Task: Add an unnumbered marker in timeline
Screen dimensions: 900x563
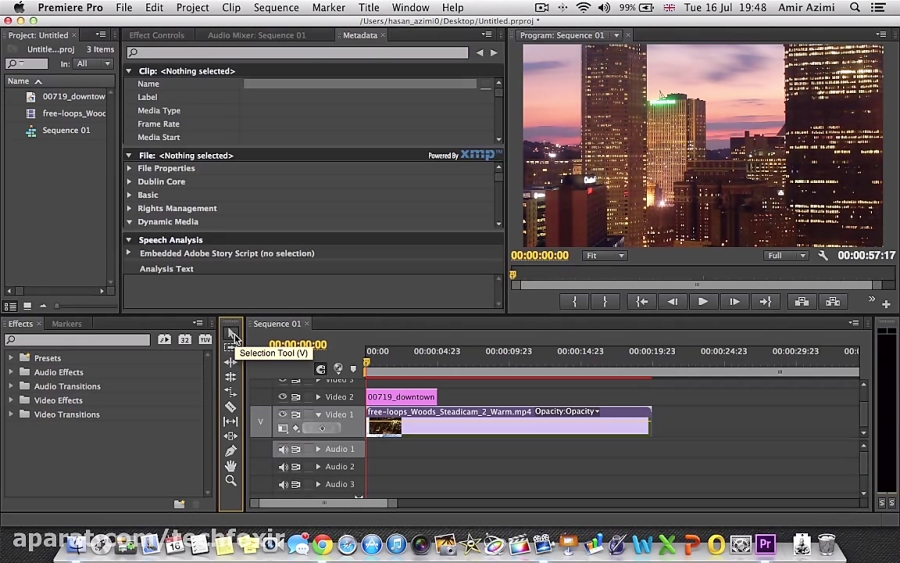Action: (353, 369)
